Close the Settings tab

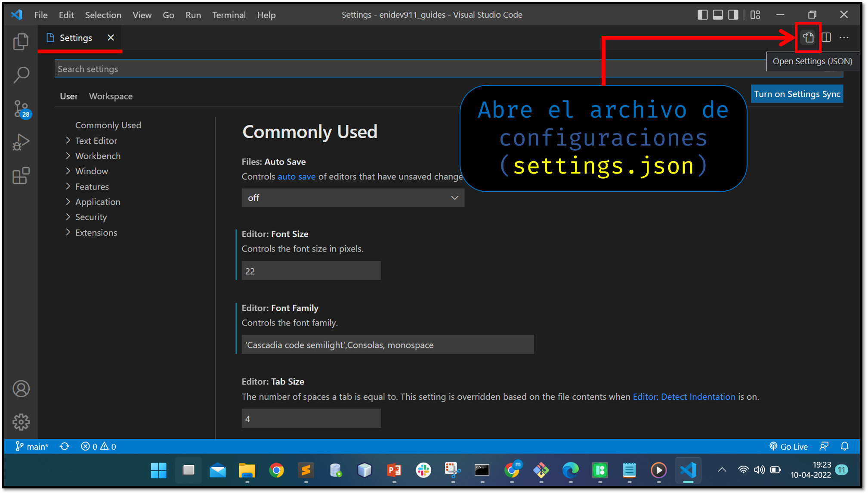[x=111, y=38]
